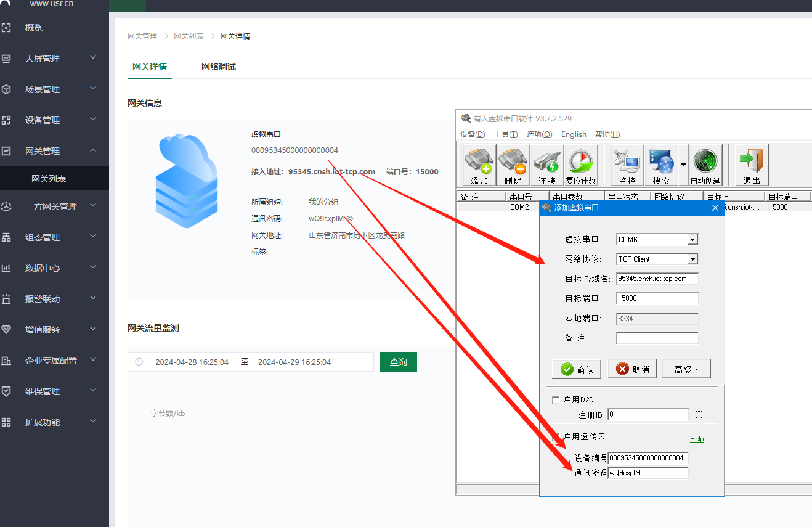Viewport: 812px width, 527px height.
Task: Click the 设备编号 input field
Action: point(648,458)
